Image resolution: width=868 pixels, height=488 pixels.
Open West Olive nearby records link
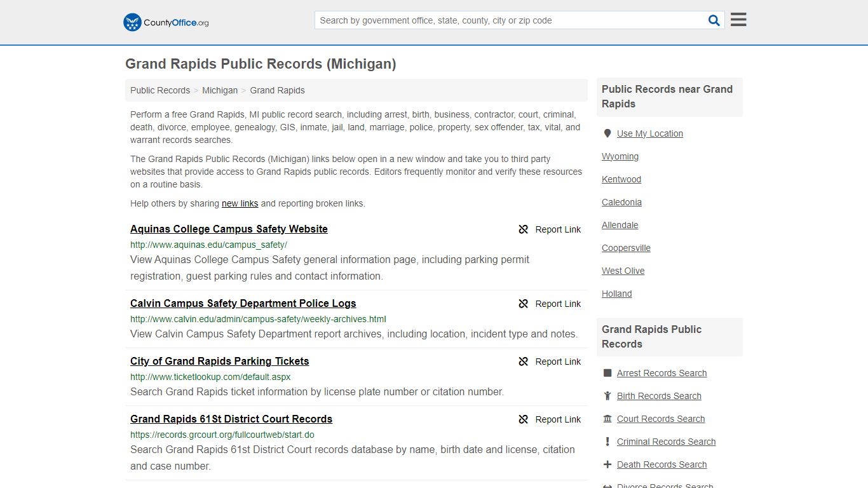[x=623, y=271]
